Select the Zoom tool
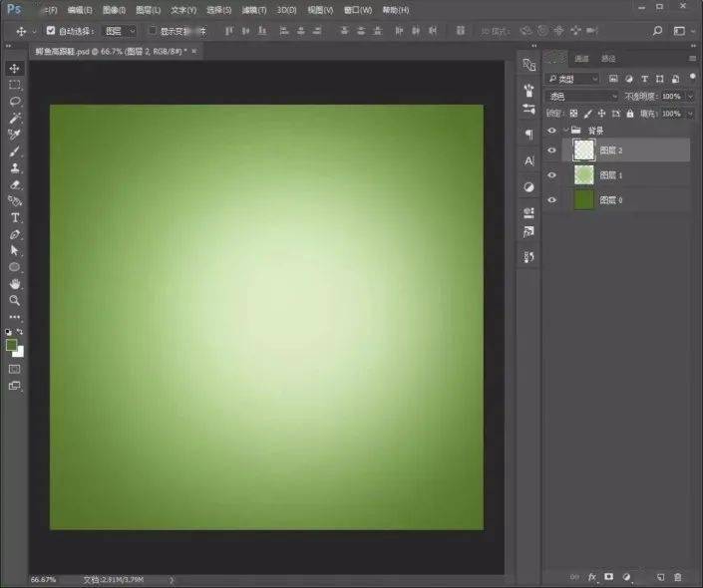This screenshot has width=703, height=588. 15,300
